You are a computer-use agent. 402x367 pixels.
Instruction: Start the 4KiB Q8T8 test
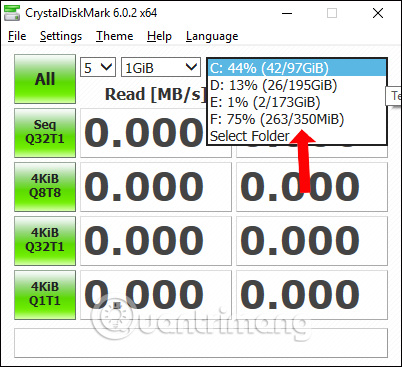(45, 187)
